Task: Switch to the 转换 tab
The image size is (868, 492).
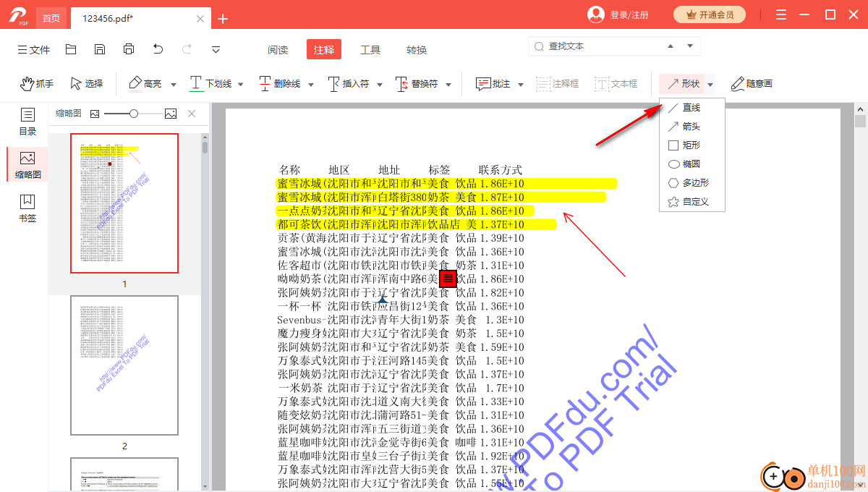Action: click(x=417, y=50)
